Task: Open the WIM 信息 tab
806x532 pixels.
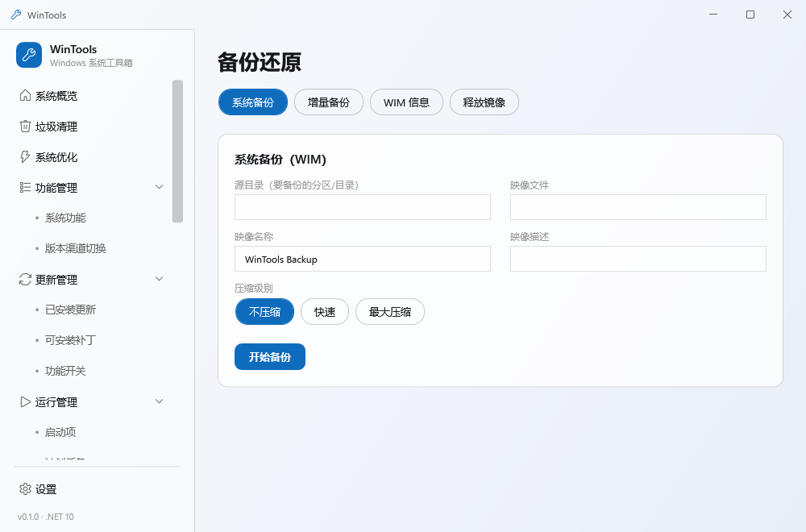Action: [406, 102]
